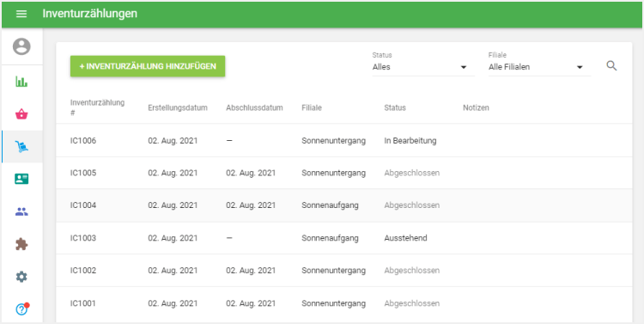
Task: Click the In Bearbeitung status of IC1006
Action: [x=410, y=141]
